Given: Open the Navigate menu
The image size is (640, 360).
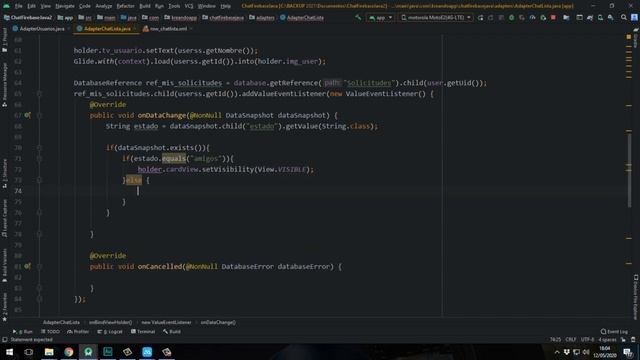Looking at the screenshot, I should [x=65, y=6].
